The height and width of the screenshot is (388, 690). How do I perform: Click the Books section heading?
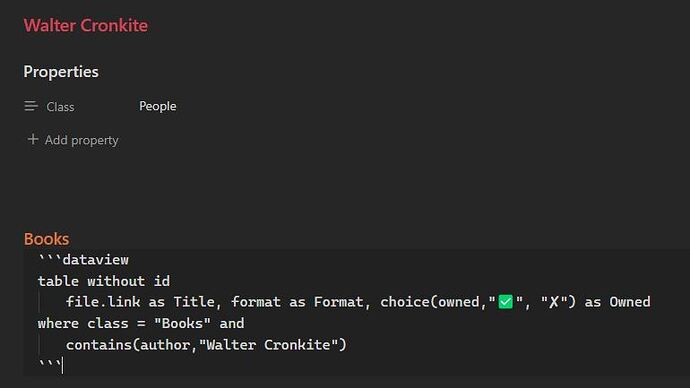coord(47,239)
